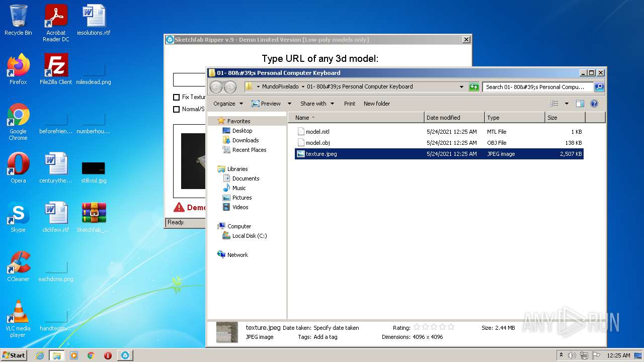Click Specify date taken field

pos(336,328)
